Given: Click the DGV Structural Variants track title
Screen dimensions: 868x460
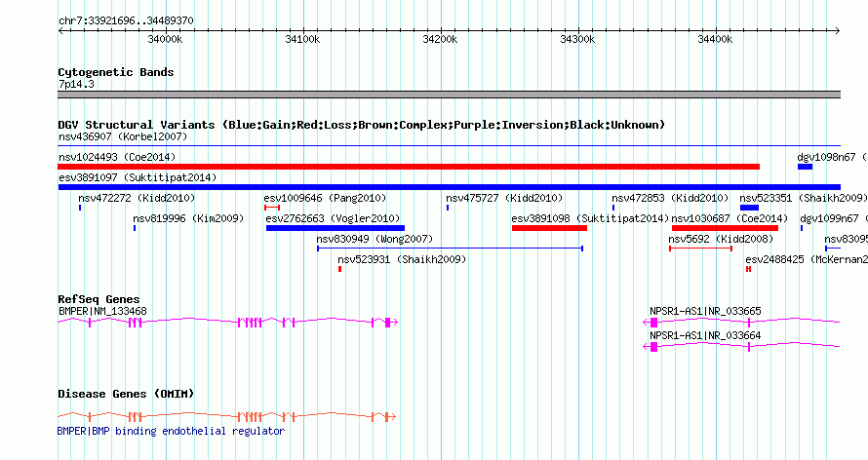Looking at the screenshot, I should (362, 125).
